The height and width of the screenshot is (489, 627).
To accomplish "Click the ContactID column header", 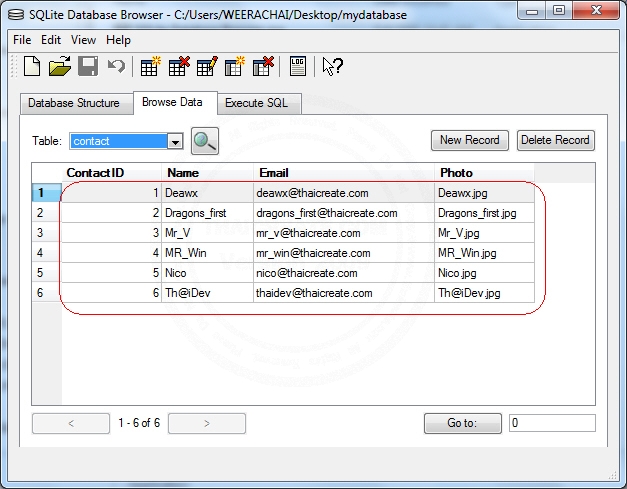I will click(x=112, y=173).
